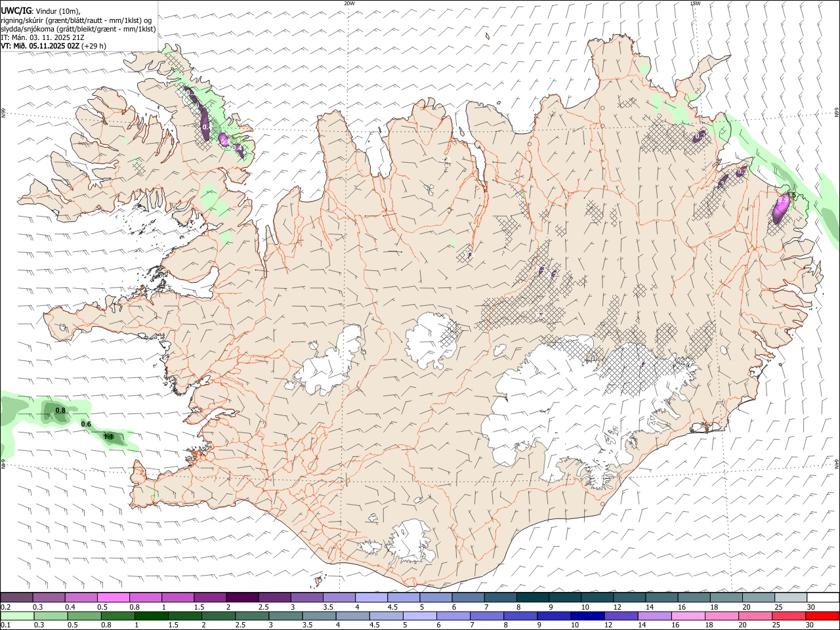Click the '0.6' value on the western sea rain patch
Image resolution: width=840 pixels, height=630 pixels.
[x=86, y=424]
